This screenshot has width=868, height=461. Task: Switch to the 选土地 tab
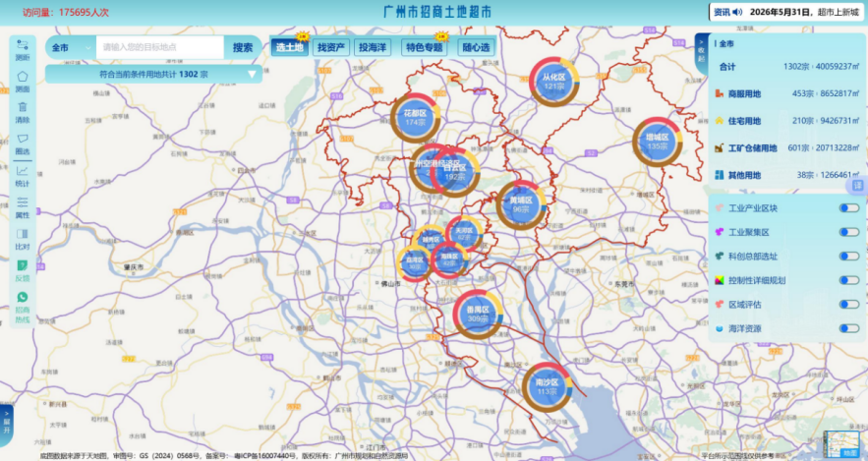(289, 47)
